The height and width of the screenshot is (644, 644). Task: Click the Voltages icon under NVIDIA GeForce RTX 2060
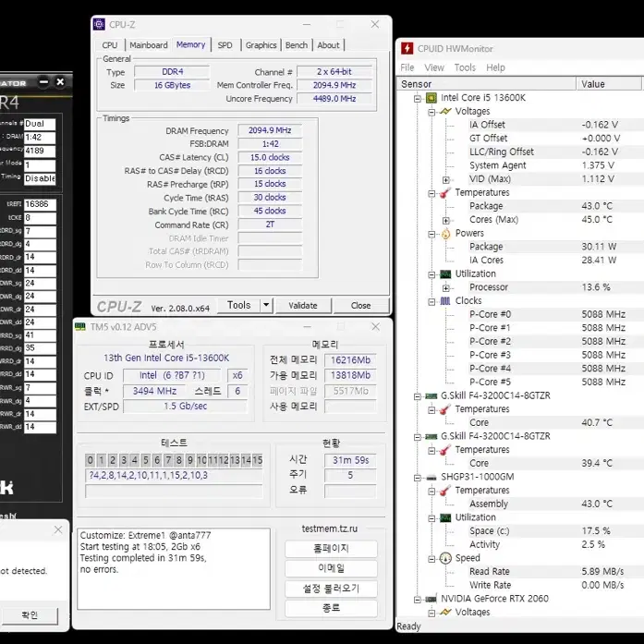[x=445, y=612]
